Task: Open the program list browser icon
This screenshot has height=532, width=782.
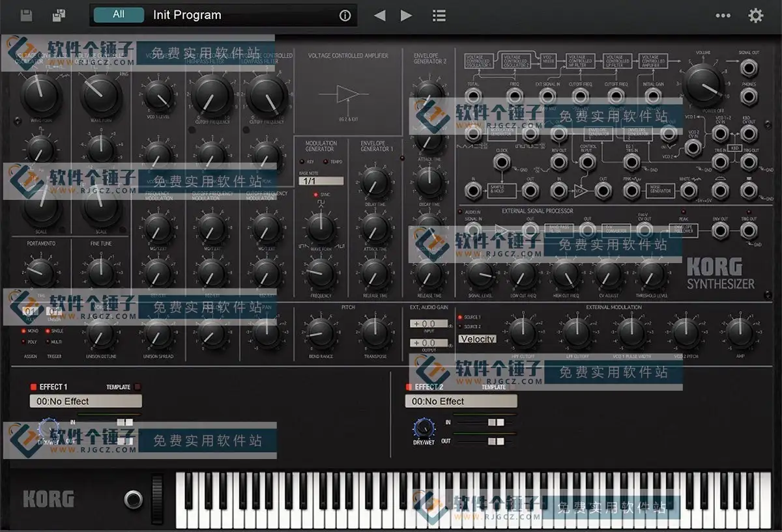Action: (439, 15)
